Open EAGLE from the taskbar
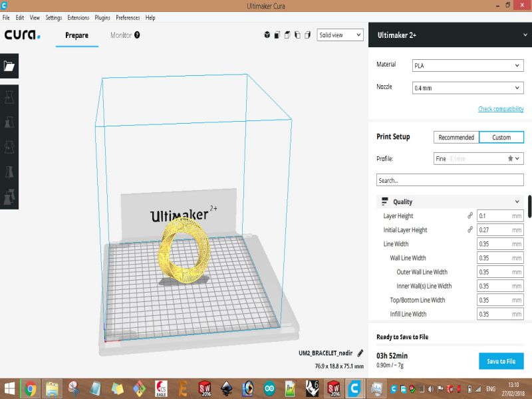The image size is (532, 399). pyautogui.click(x=161, y=389)
